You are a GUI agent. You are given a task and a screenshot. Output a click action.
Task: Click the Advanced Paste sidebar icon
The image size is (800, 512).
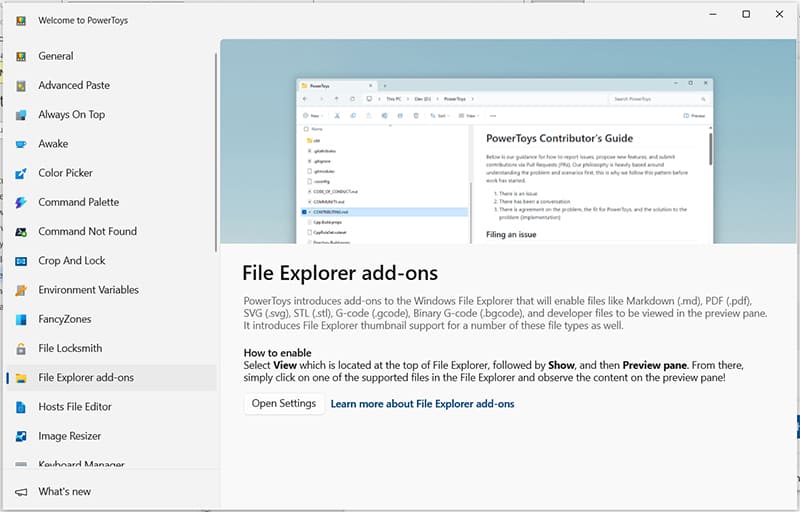21,86
